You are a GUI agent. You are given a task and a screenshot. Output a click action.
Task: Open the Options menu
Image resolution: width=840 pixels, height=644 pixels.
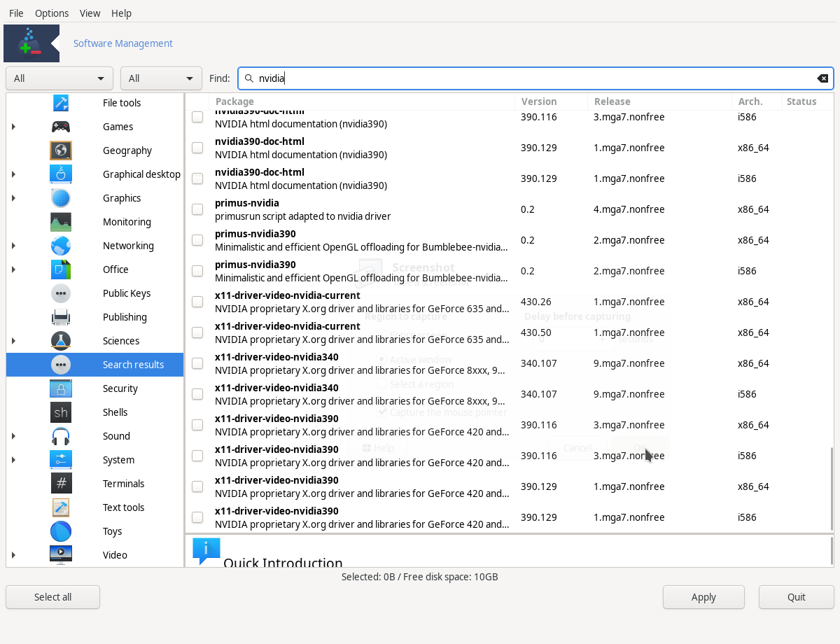[52, 13]
